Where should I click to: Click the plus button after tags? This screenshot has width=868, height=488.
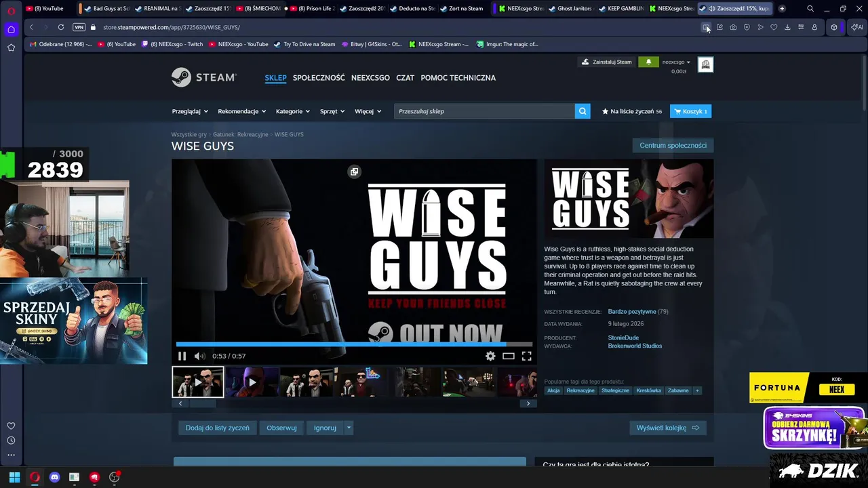pos(697,390)
